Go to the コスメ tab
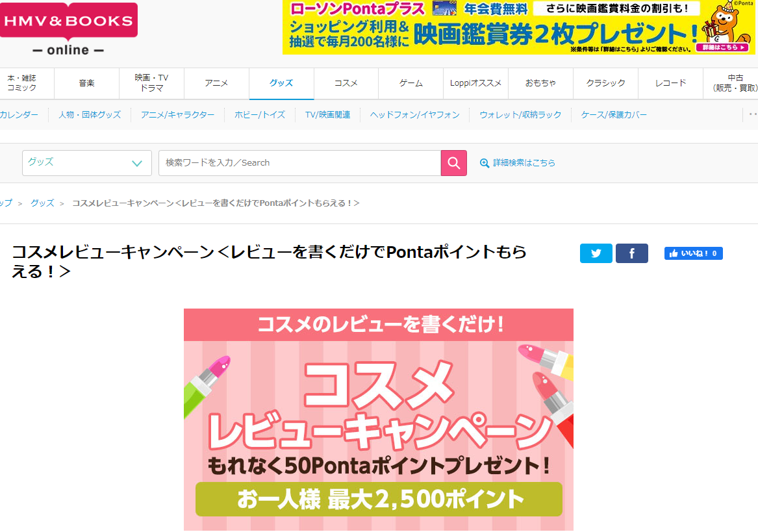Screen dimensions: 758x532 (346, 83)
